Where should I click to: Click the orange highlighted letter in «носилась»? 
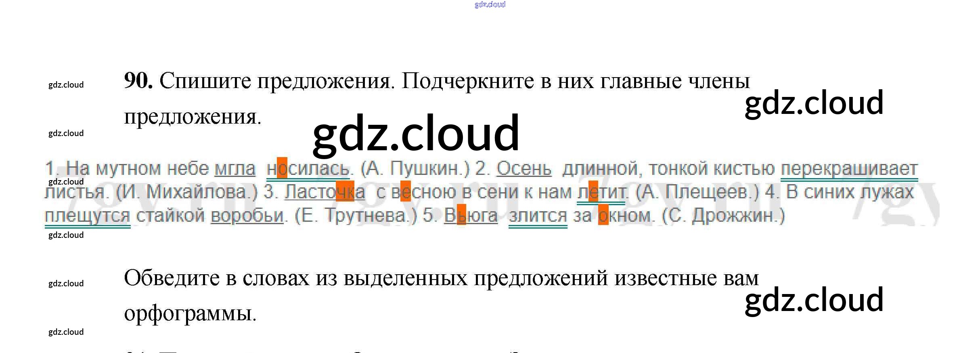(x=282, y=168)
